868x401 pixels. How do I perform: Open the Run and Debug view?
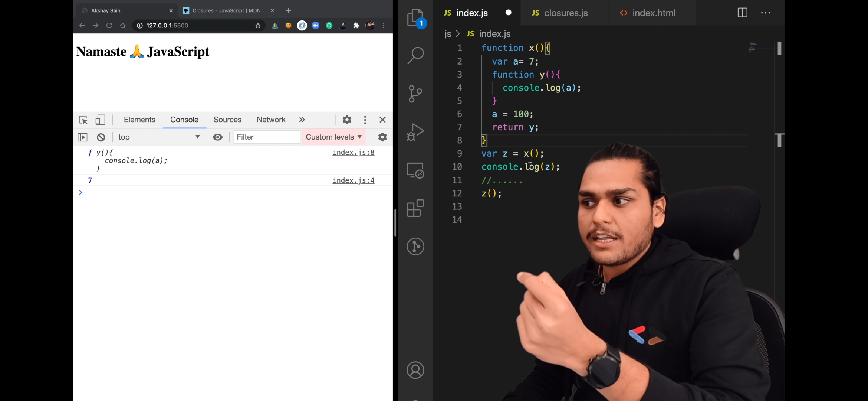(x=415, y=132)
